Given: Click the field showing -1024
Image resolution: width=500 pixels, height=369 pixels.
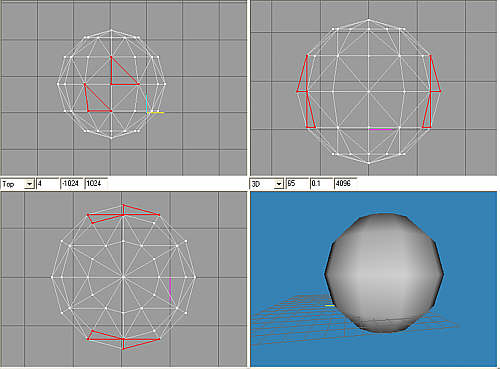Looking at the screenshot, I should tap(71, 184).
